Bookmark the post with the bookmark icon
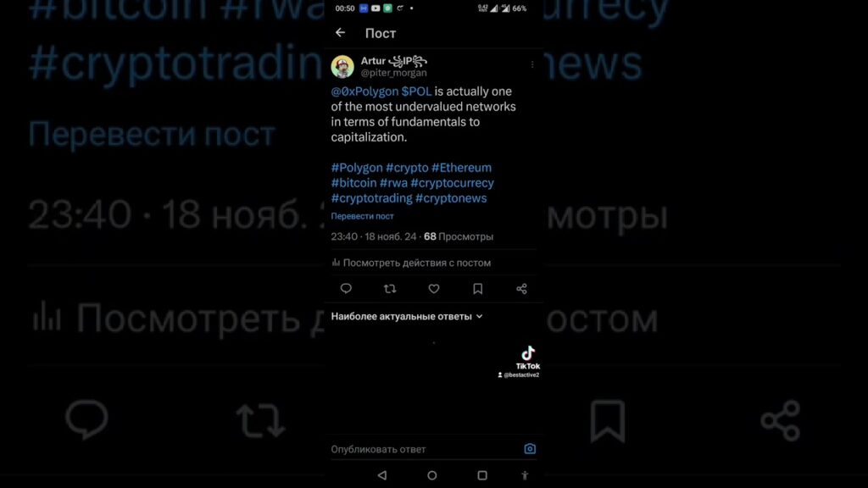The image size is (868, 488). tap(478, 288)
